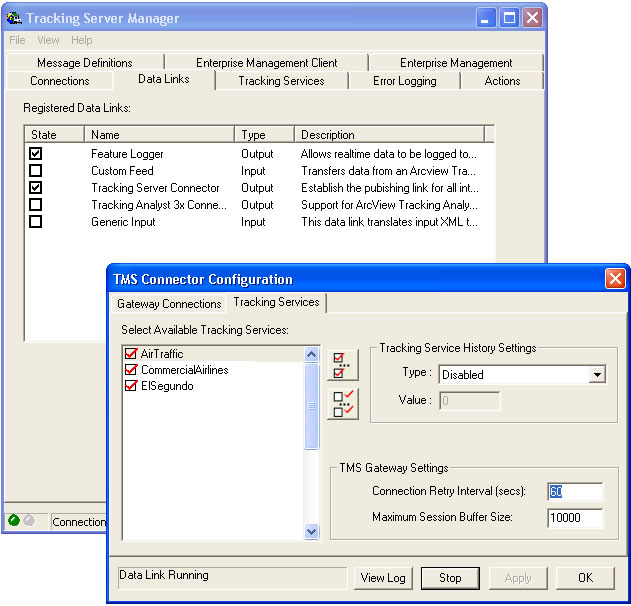The width and height of the screenshot is (631, 606).
Task: Select the Data Links tab
Action: [x=164, y=79]
